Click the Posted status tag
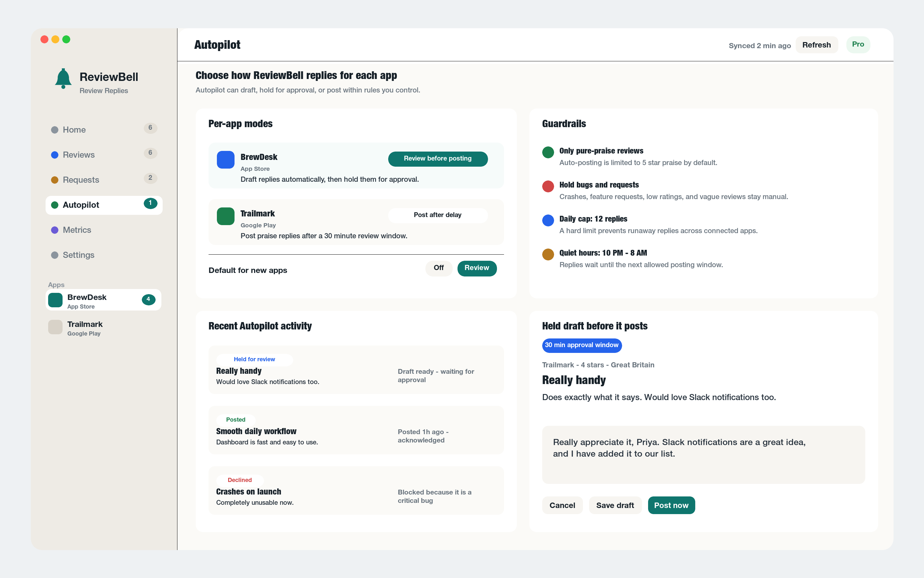This screenshot has width=924, height=578. (x=235, y=420)
